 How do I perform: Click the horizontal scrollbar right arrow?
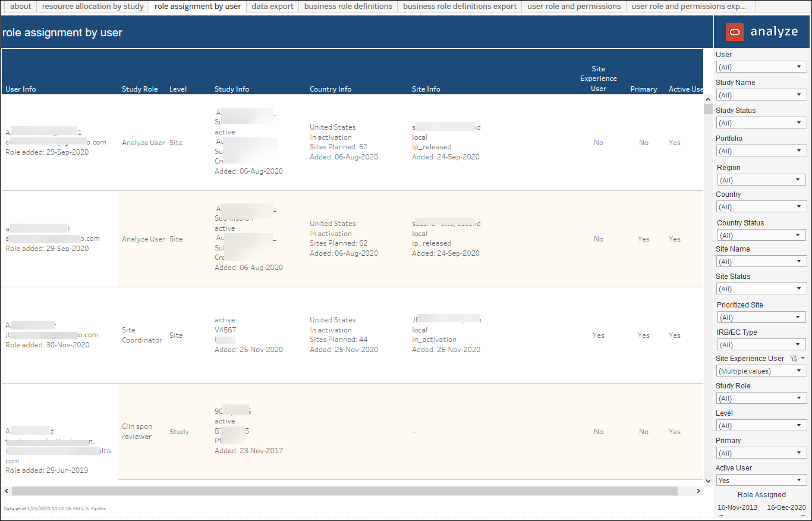tap(698, 491)
